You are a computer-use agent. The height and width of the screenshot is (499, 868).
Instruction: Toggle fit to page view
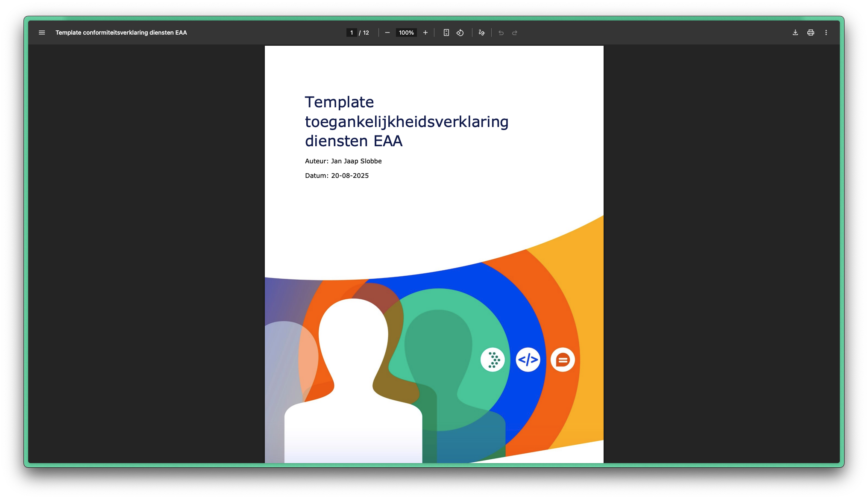pos(446,32)
